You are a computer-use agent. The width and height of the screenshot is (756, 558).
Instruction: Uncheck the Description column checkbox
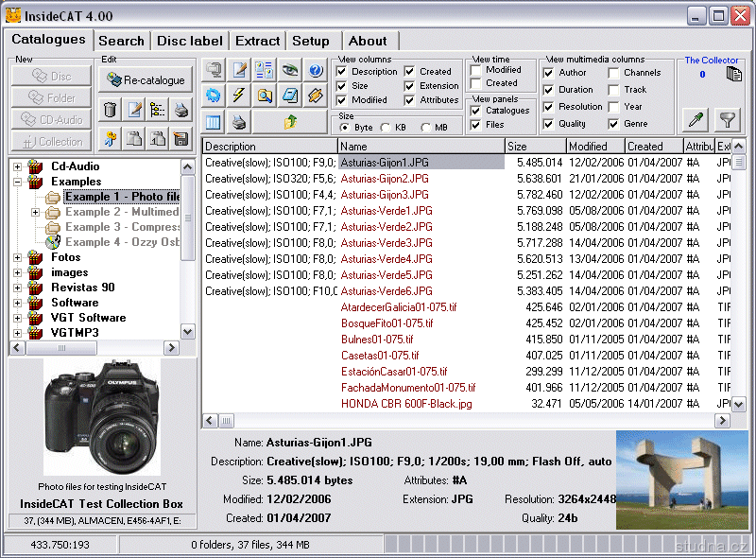(344, 72)
